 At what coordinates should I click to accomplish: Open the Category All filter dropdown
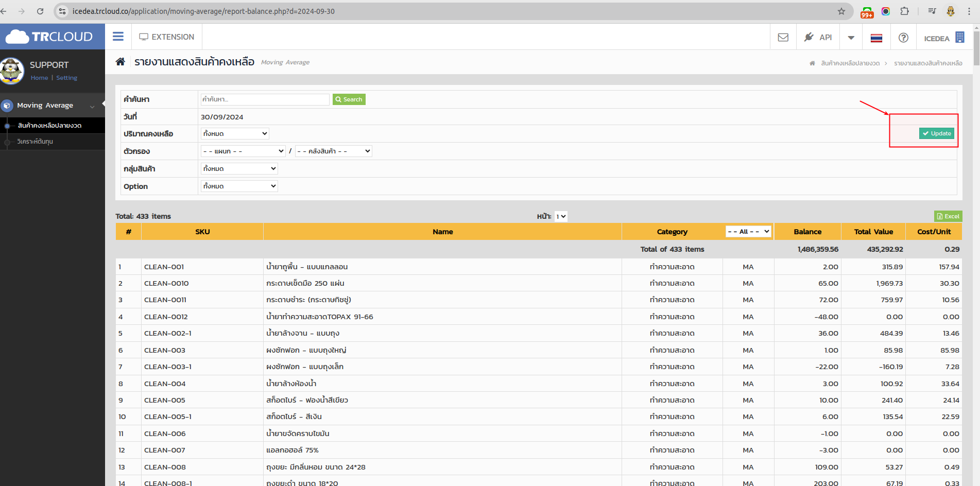[748, 232]
